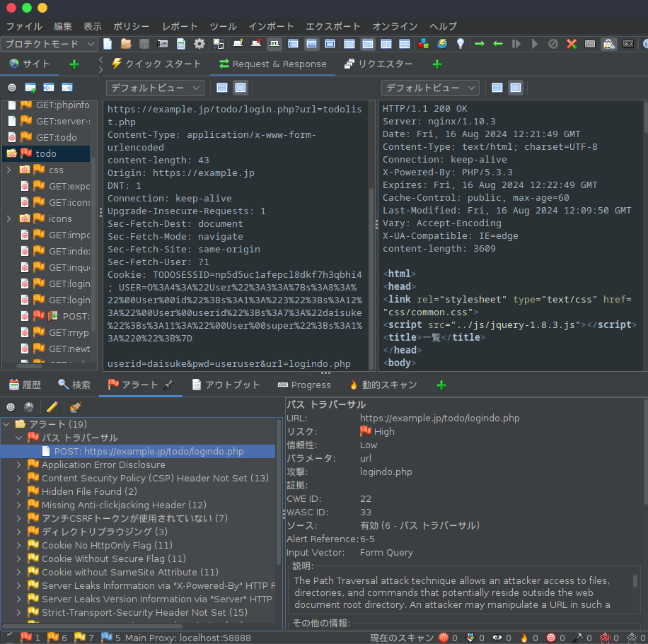This screenshot has height=644, width=648.
Task: Click the blue flag count in status bar
Action: 111,638
